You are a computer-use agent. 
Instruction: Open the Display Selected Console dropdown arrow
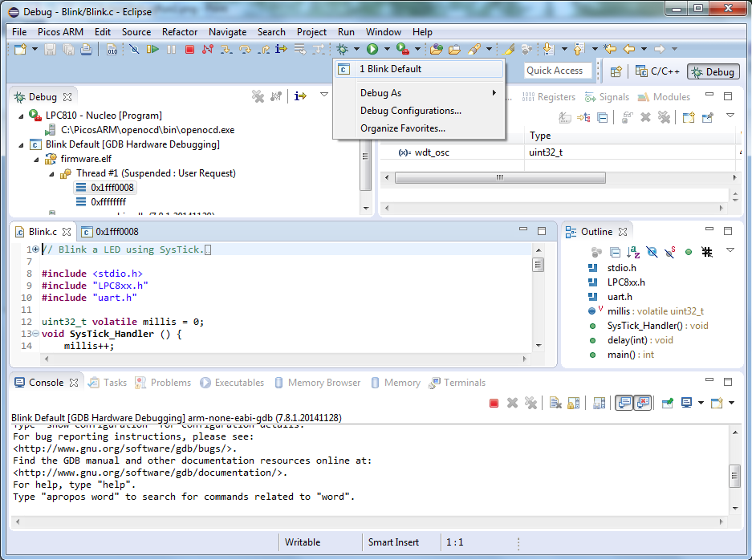[x=701, y=404]
